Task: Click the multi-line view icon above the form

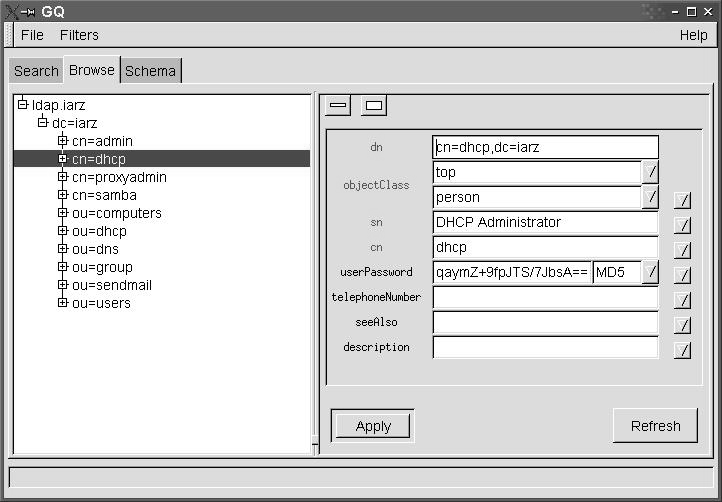Action: (373, 105)
